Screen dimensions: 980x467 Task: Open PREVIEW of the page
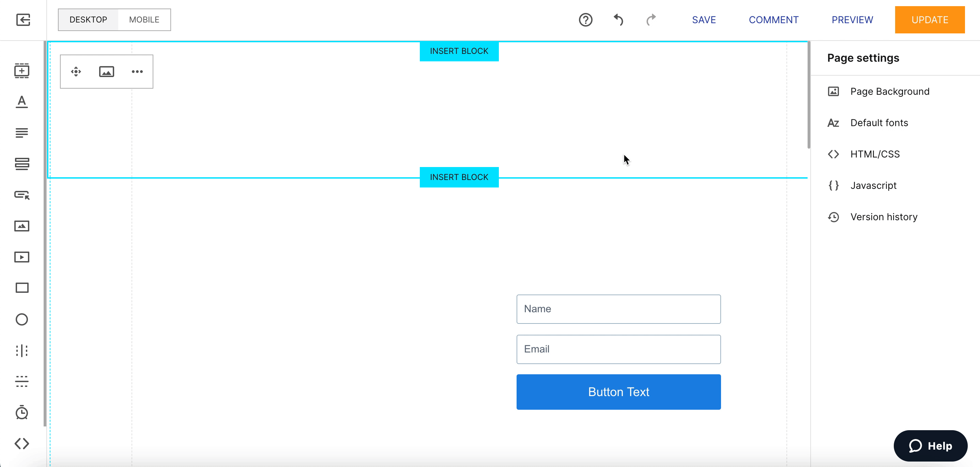click(852, 20)
